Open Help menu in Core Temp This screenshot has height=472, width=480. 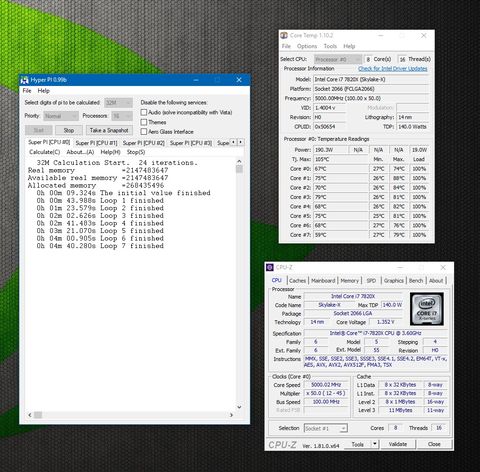click(x=349, y=46)
